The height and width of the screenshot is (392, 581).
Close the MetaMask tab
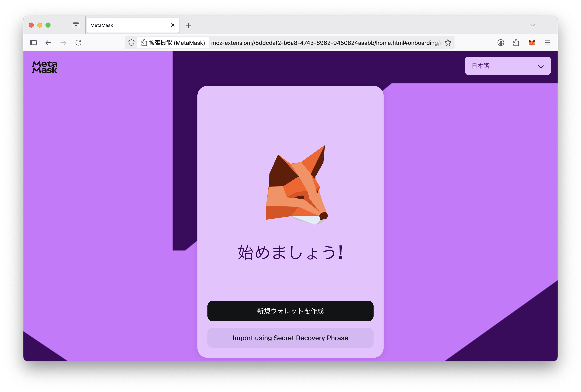pyautogui.click(x=173, y=25)
